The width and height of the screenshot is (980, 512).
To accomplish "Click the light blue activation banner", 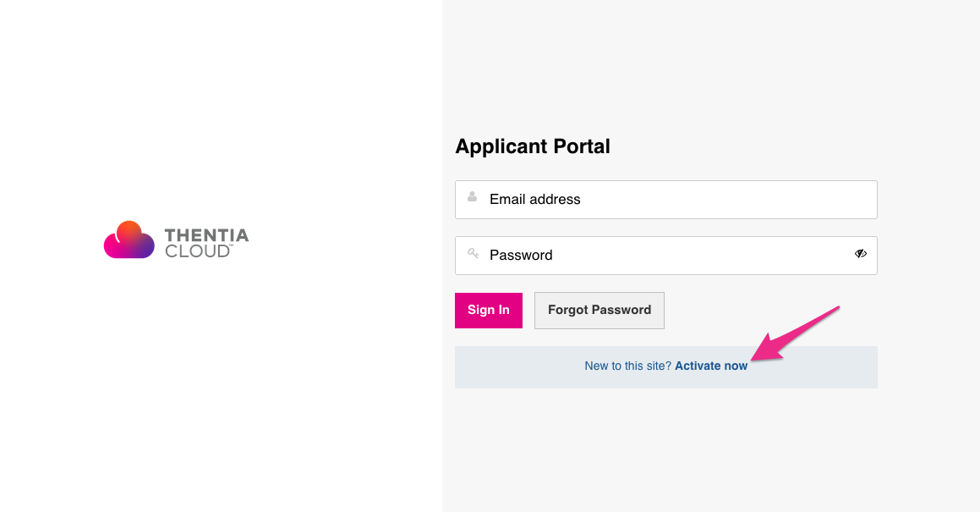I will pyautogui.click(x=666, y=367).
